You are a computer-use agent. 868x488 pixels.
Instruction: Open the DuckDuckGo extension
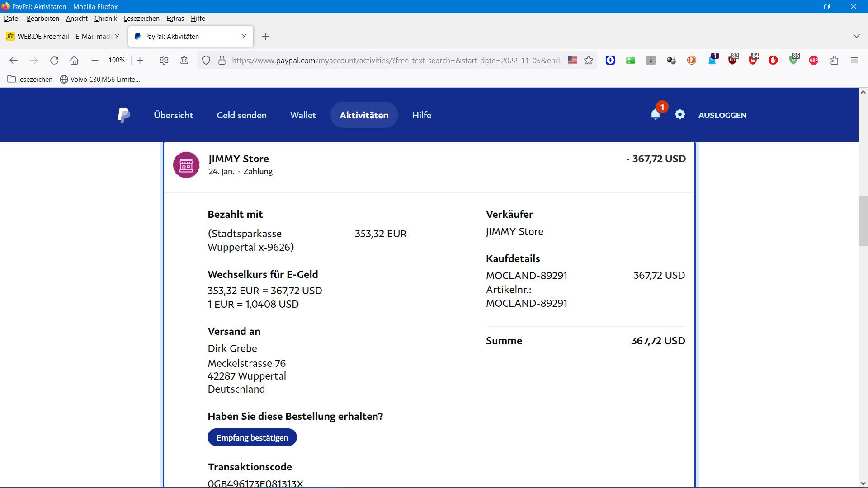point(692,60)
